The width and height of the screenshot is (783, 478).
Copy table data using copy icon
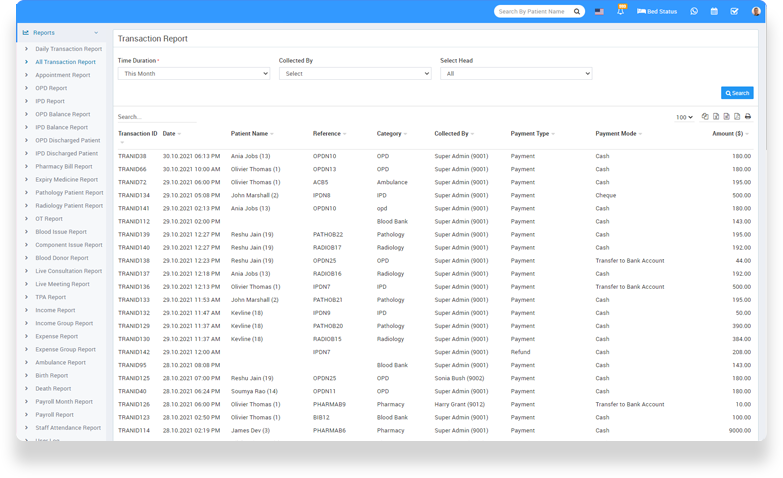(x=706, y=117)
